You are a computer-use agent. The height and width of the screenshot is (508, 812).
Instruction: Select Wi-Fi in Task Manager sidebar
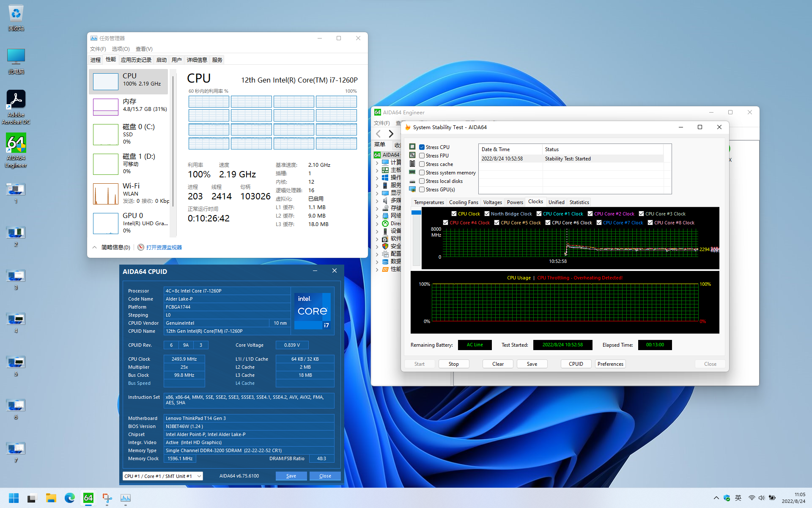[128, 193]
